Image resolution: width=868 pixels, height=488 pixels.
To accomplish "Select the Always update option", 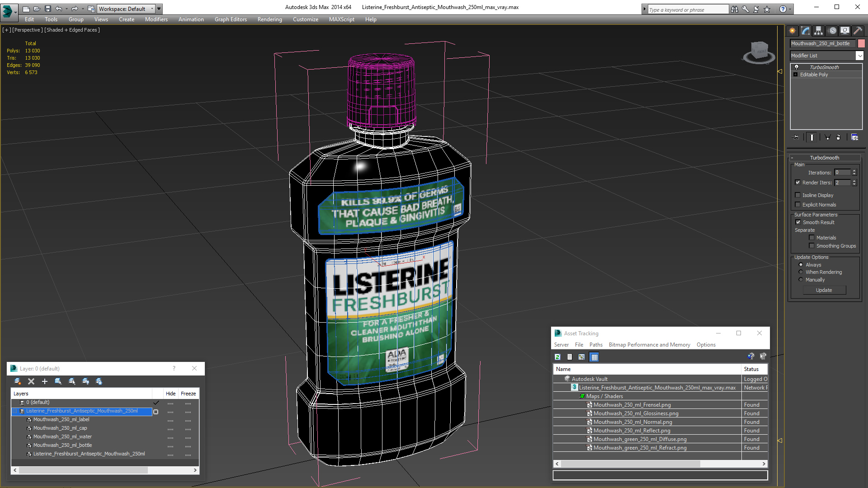I will (x=801, y=265).
